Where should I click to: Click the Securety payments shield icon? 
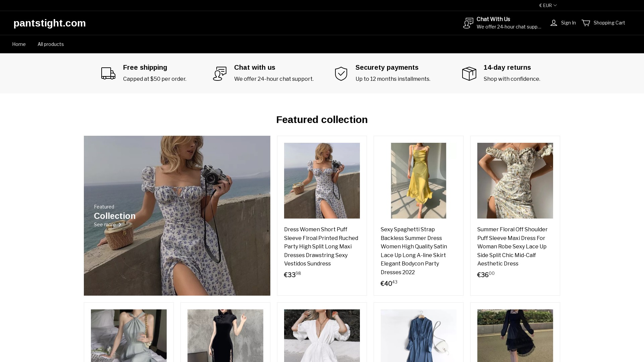pyautogui.click(x=341, y=73)
